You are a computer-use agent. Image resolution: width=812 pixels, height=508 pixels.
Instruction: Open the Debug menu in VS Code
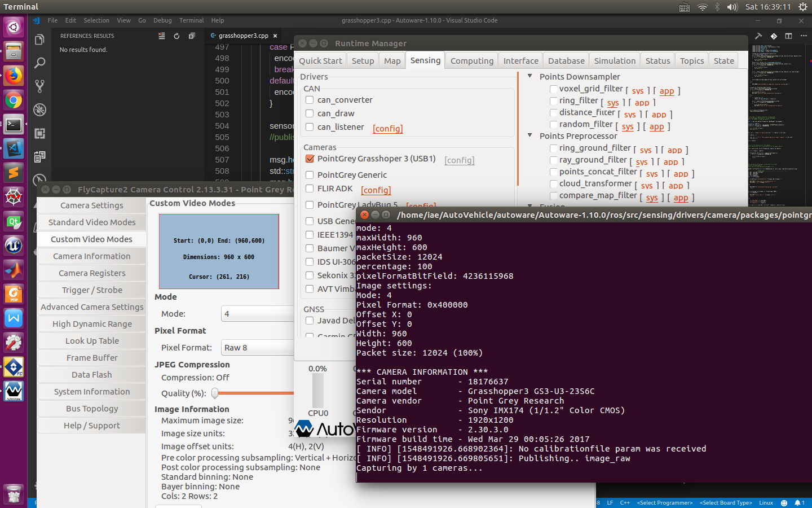coord(162,20)
